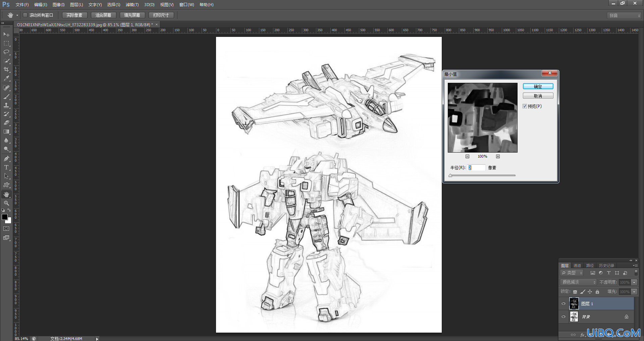The image size is (644, 341).
Task: Open 图层(L) menu
Action: click(76, 5)
